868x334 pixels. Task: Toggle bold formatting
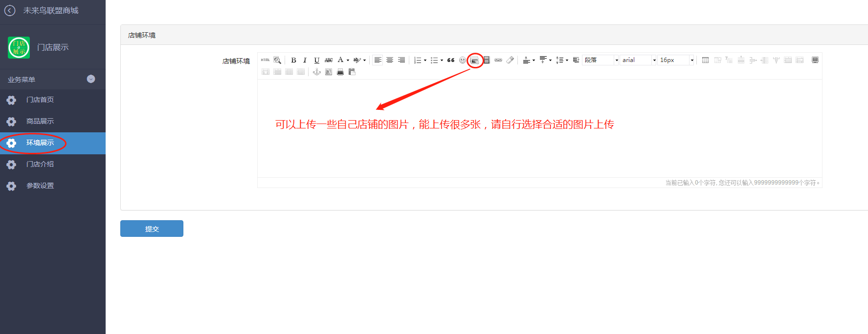293,60
